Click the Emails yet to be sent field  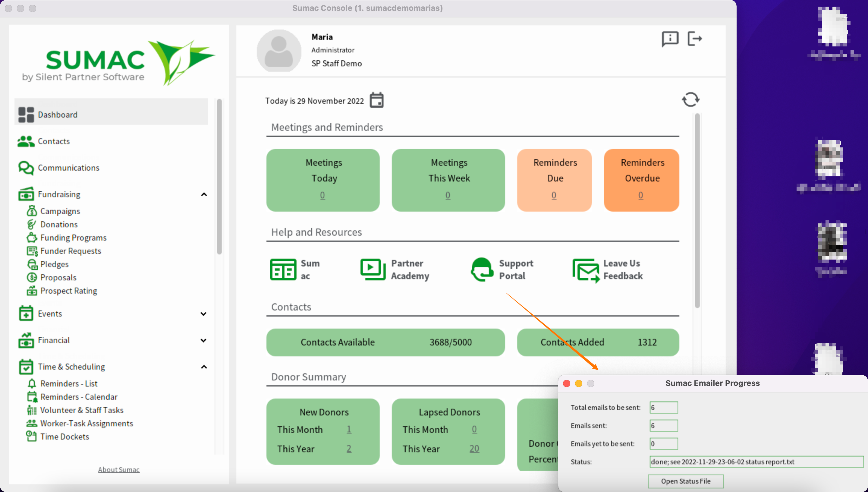[x=664, y=444]
